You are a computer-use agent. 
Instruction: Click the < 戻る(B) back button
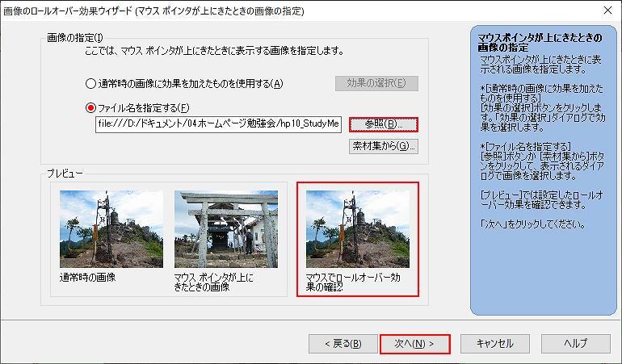click(x=343, y=344)
